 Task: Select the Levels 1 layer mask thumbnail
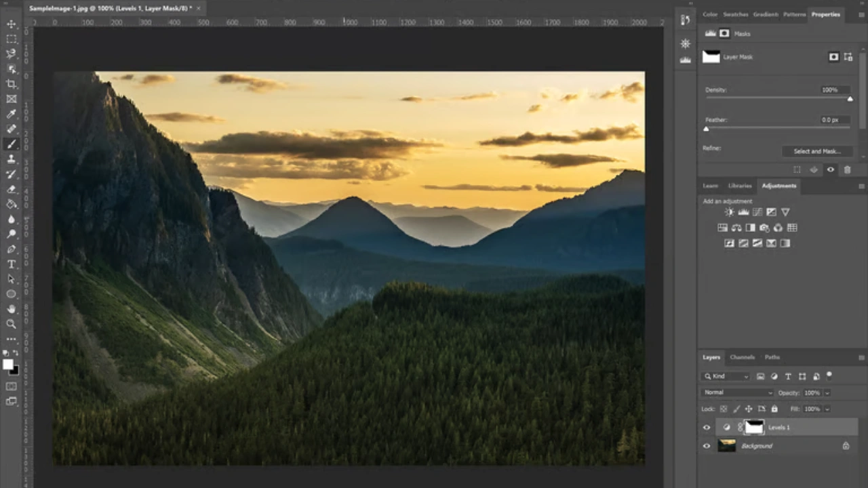click(x=755, y=427)
